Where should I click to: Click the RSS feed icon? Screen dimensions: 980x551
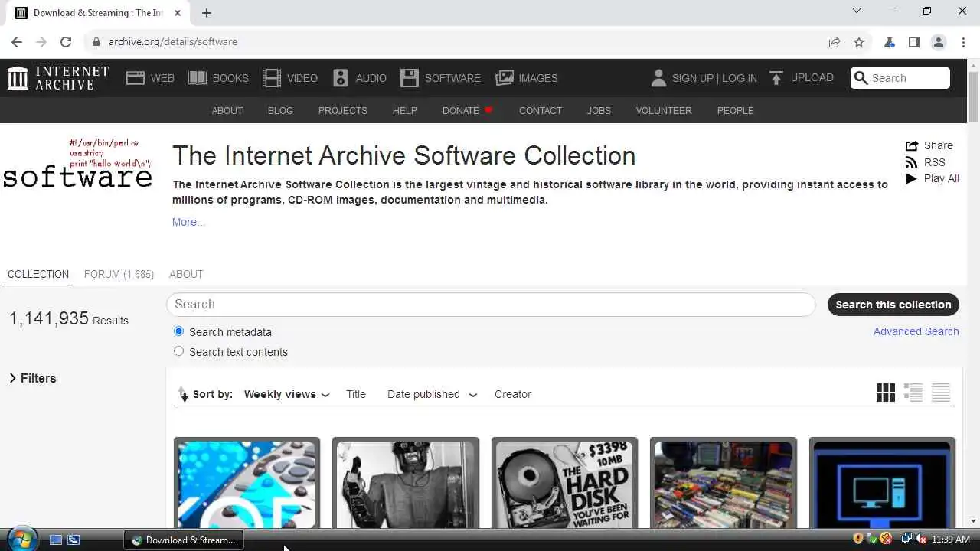911,162
